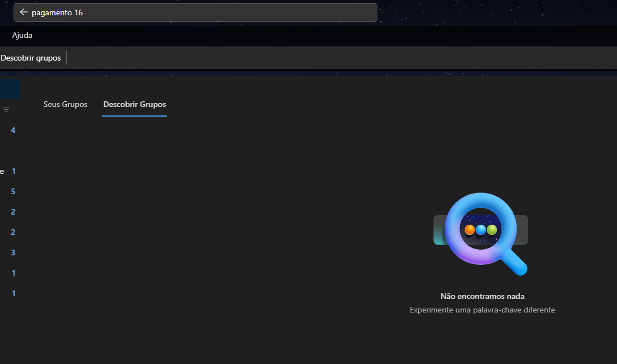Viewport: 617px width, 364px height.
Task: Click the search field containing "pagamento 16"
Action: click(195, 12)
